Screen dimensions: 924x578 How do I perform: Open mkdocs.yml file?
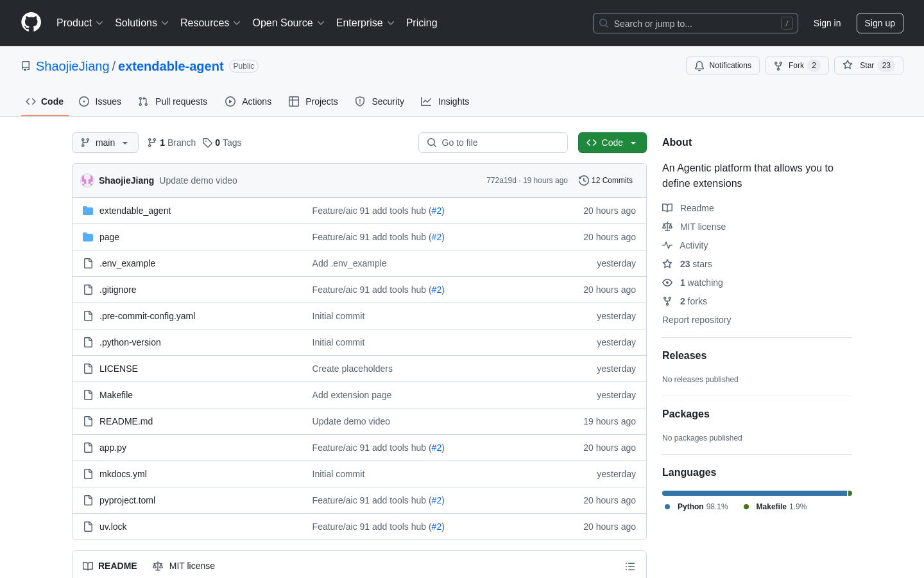tap(123, 474)
